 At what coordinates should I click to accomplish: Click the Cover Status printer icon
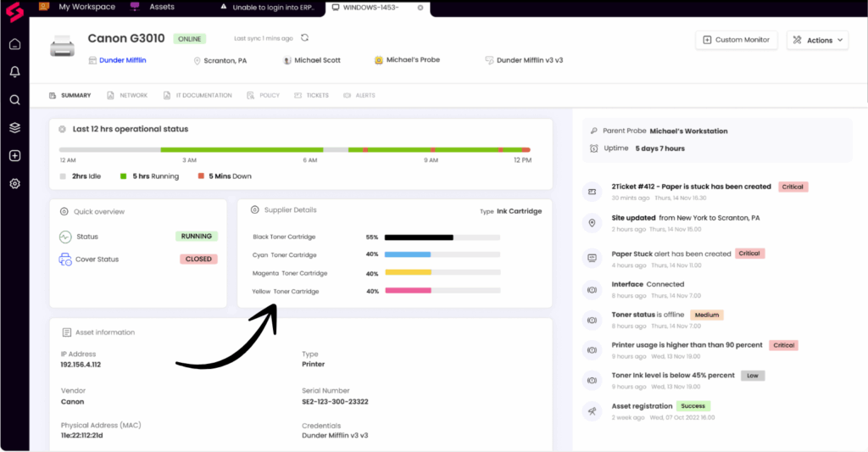tap(65, 259)
